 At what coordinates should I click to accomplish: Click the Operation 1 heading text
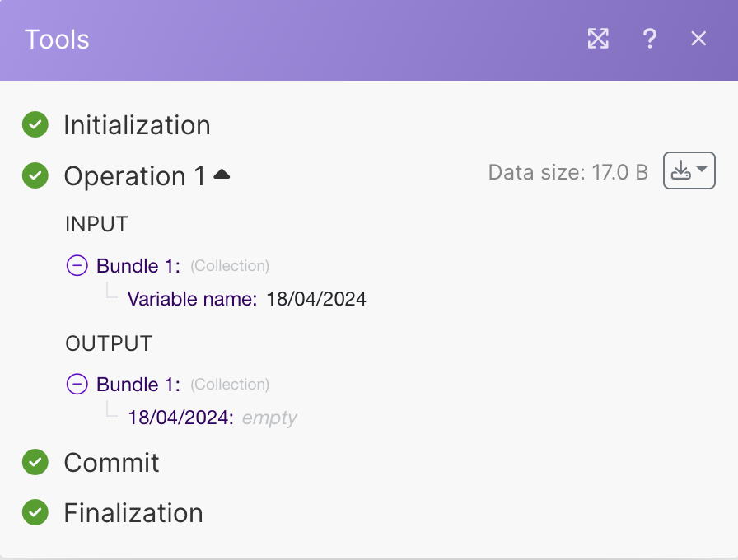pyautogui.click(x=134, y=176)
